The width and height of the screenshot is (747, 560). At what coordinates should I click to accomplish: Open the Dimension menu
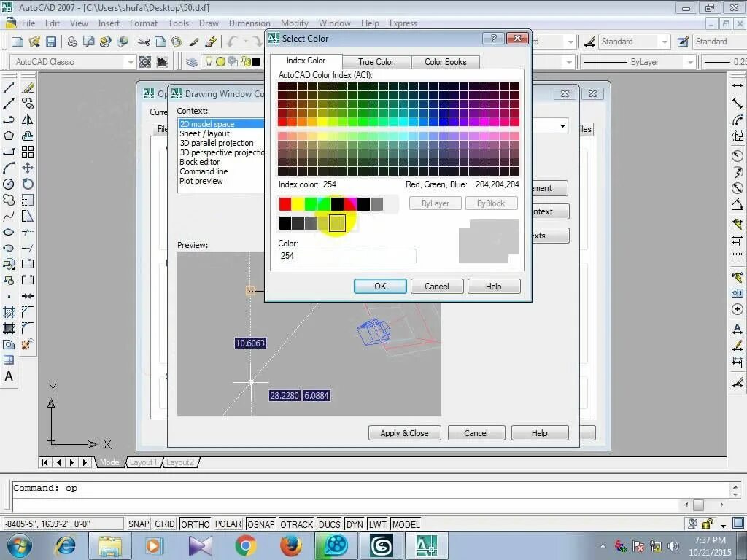click(x=249, y=23)
